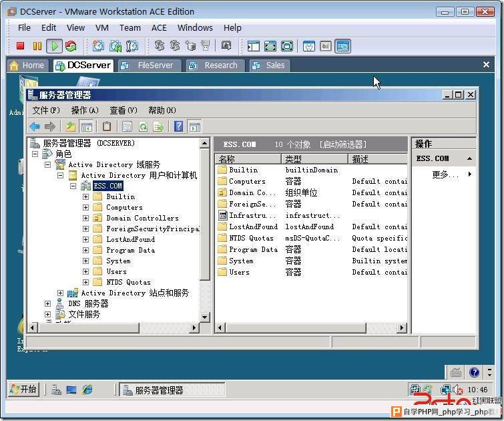This screenshot has height=421, width=504.
Task: Switch to the FileServer tab
Action: pos(150,65)
